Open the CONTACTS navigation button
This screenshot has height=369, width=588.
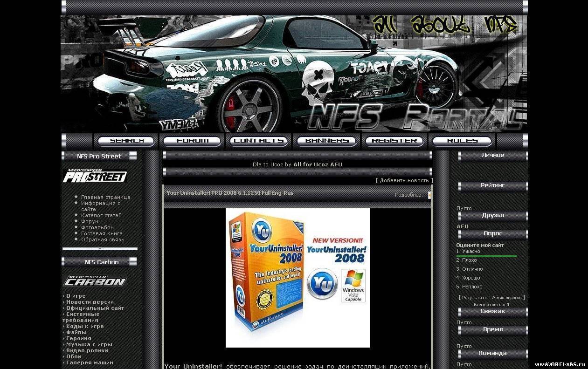click(259, 141)
